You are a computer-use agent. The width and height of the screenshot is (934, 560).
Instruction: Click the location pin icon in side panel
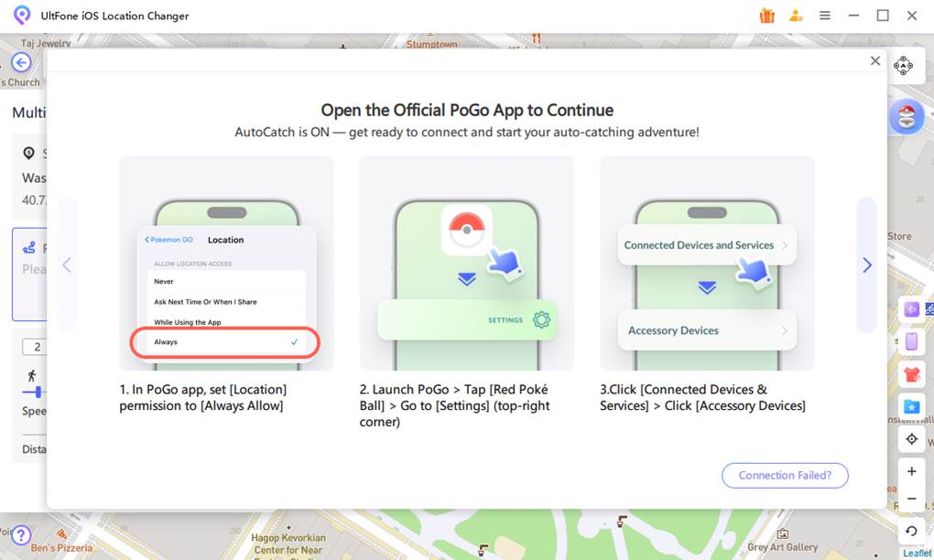(x=28, y=153)
